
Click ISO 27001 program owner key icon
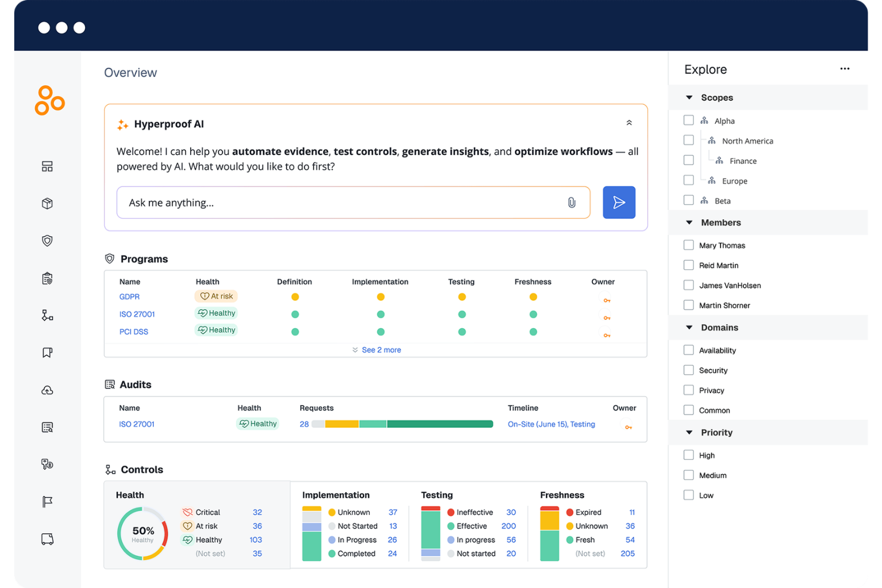pyautogui.click(x=607, y=318)
